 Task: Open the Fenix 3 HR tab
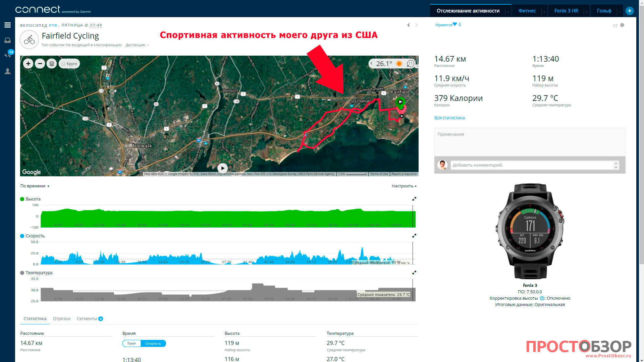point(566,11)
